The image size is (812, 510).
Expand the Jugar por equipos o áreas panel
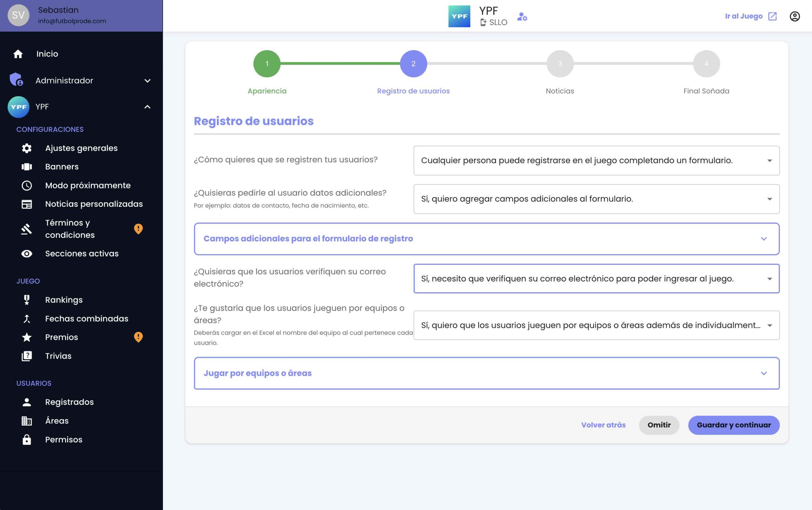tap(486, 373)
